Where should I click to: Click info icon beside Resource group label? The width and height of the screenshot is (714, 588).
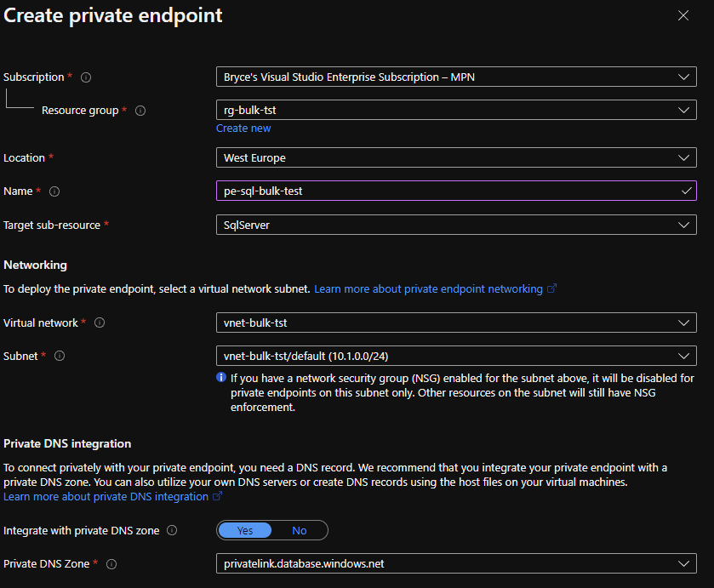(x=140, y=111)
